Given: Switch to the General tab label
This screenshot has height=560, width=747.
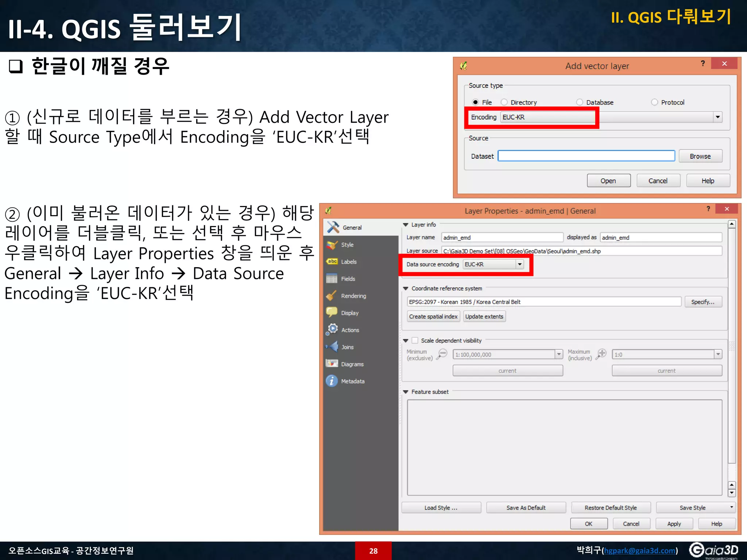Looking at the screenshot, I should click(x=352, y=227).
